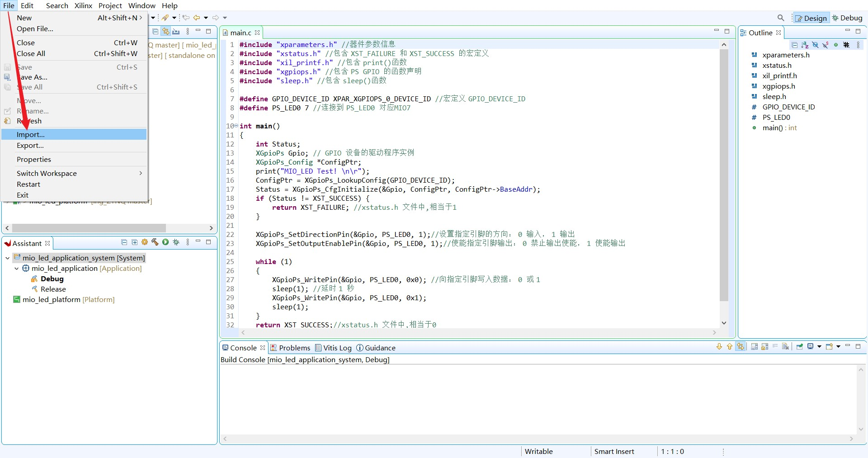The height and width of the screenshot is (458, 868).
Task: Open Assistant panel view menu dots
Action: tap(188, 242)
